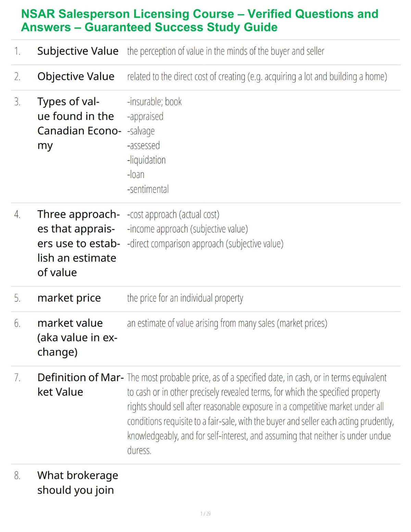Click the subjective value definition text
The image size is (411, 532).
click(226, 51)
